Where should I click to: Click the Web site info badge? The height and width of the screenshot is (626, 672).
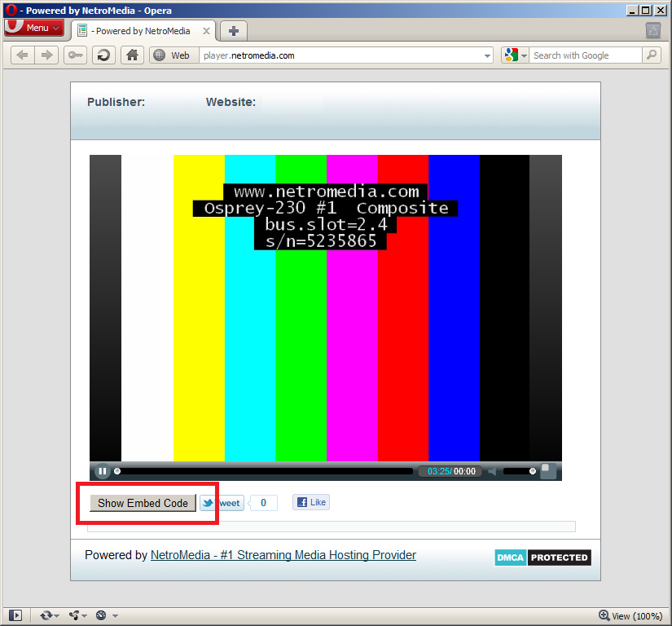click(x=173, y=55)
